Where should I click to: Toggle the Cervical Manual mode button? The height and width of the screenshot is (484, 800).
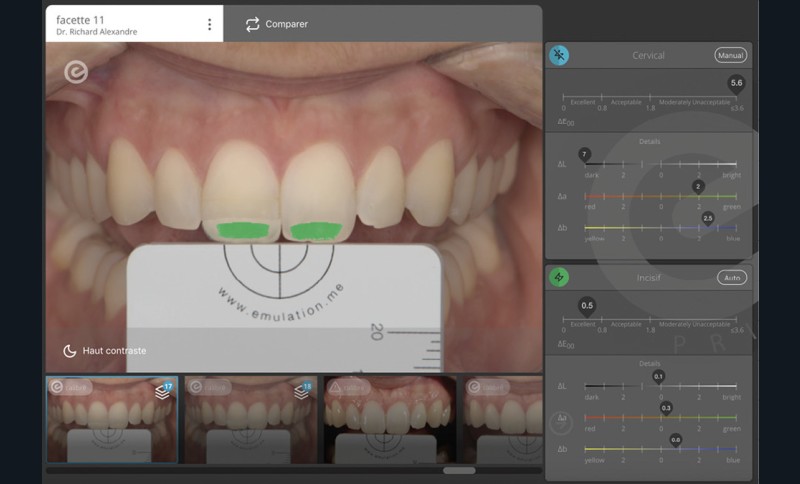[730, 55]
